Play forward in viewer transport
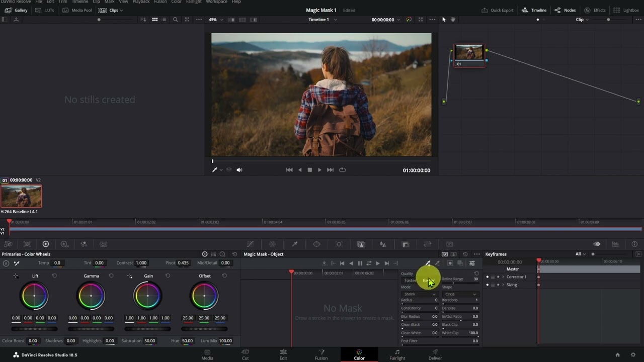Screen dimensions: 644x362 point(319,170)
